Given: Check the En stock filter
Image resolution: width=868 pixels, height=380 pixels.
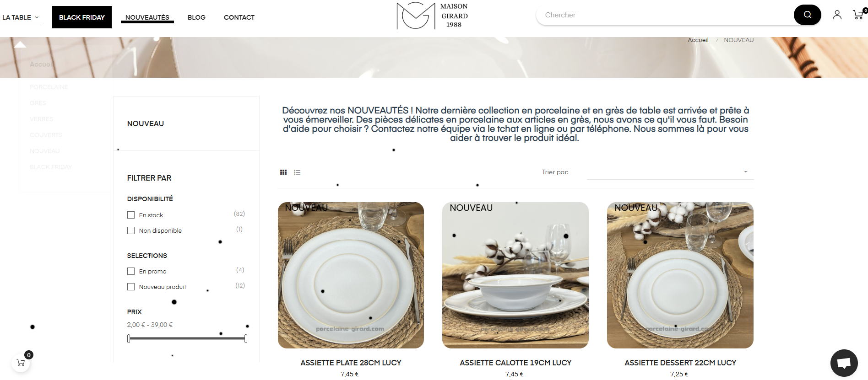Looking at the screenshot, I should tap(131, 215).
